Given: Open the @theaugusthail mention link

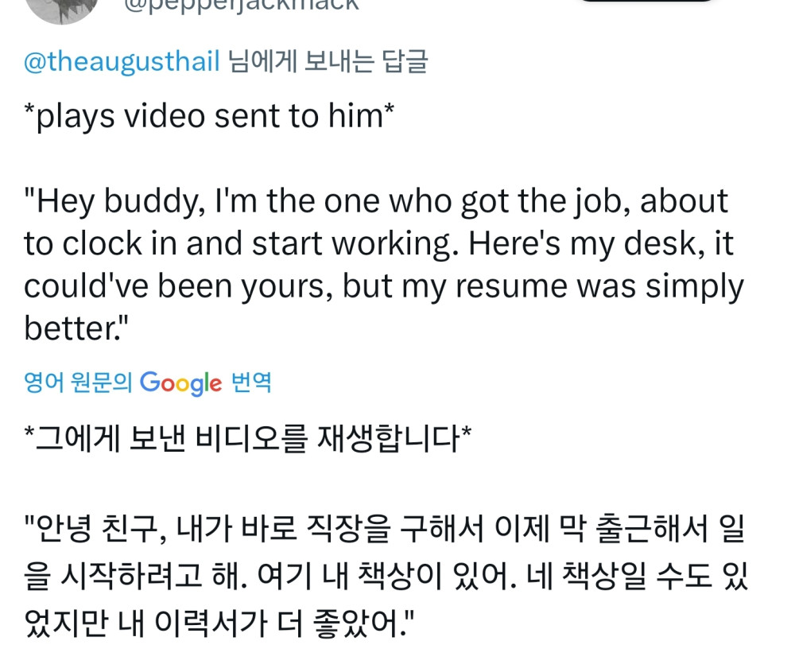Looking at the screenshot, I should click(x=122, y=61).
